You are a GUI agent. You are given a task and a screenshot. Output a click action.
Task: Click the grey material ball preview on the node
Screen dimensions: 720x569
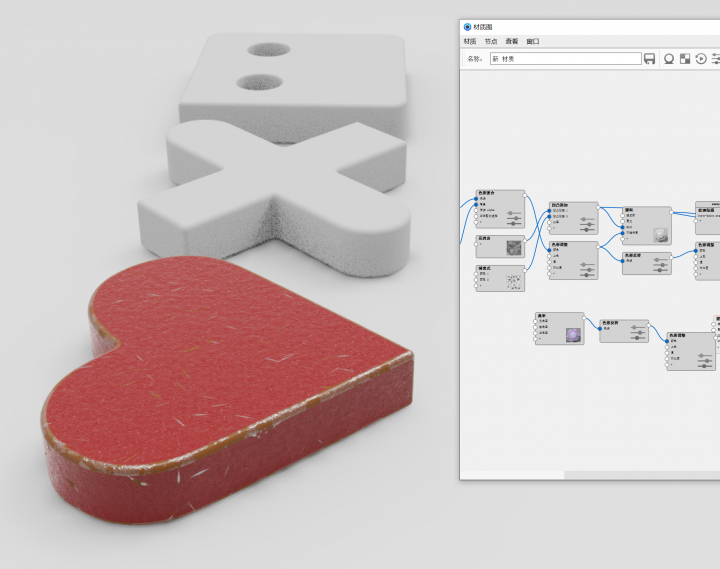[x=660, y=235]
